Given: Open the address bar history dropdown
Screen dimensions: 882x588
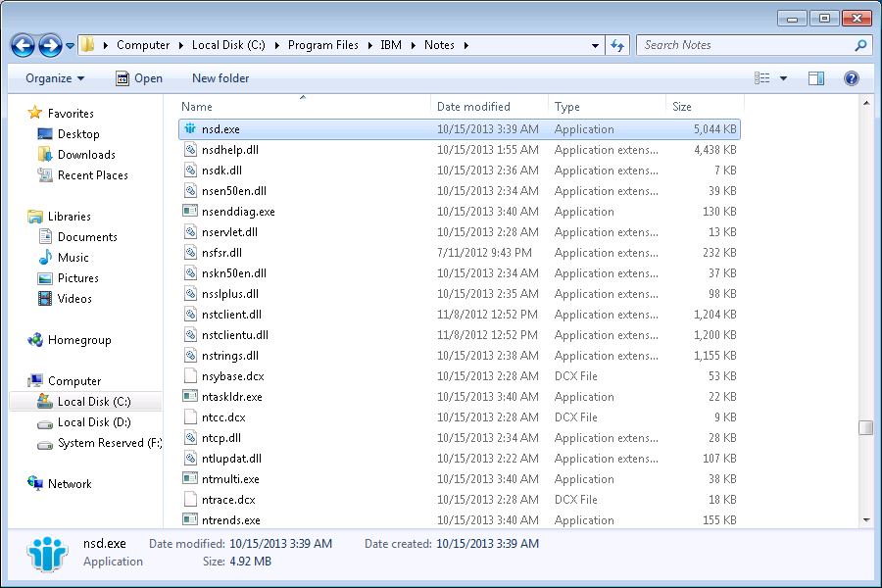Looking at the screenshot, I should coord(596,45).
